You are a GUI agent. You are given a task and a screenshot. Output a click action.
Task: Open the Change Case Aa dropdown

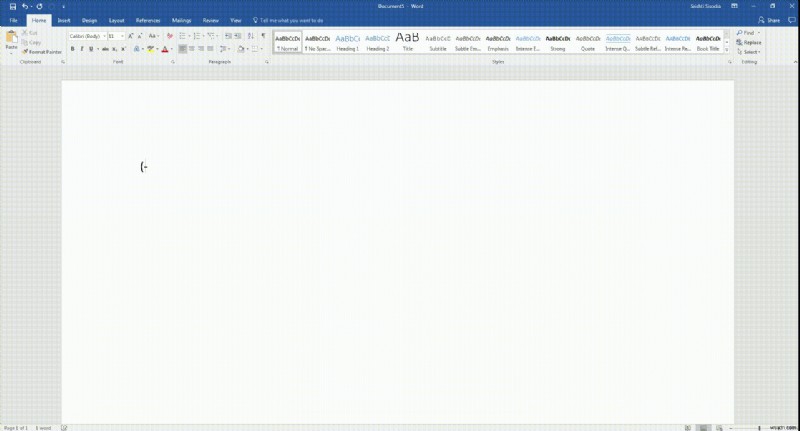click(153, 36)
